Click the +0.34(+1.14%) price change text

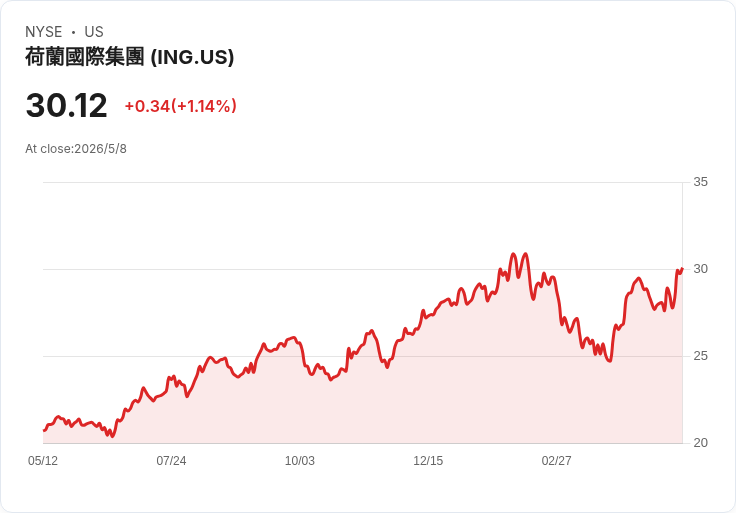pos(180,106)
